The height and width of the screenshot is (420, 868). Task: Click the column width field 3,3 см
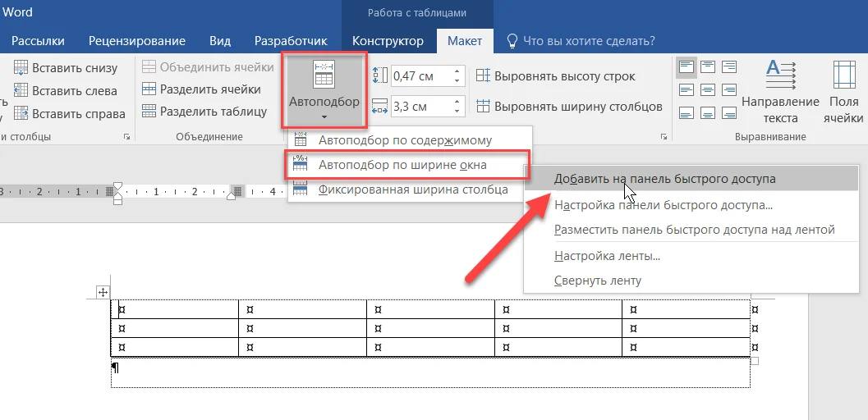point(420,106)
